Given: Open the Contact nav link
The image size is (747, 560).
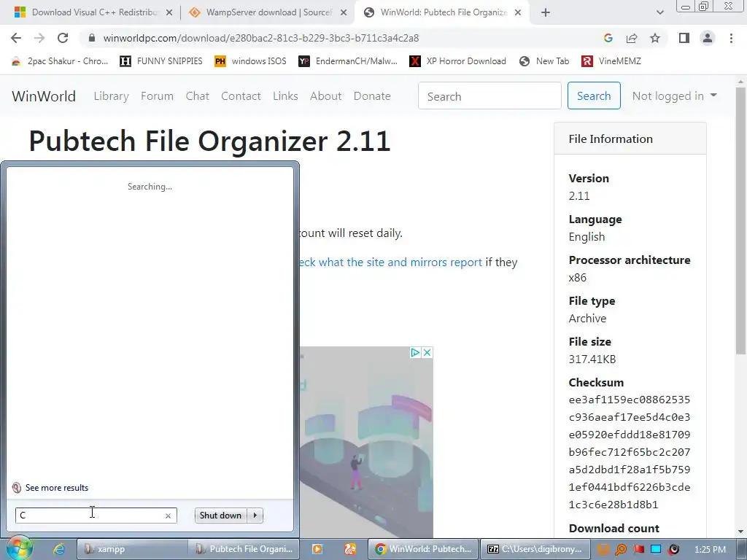Looking at the screenshot, I should [x=241, y=96].
